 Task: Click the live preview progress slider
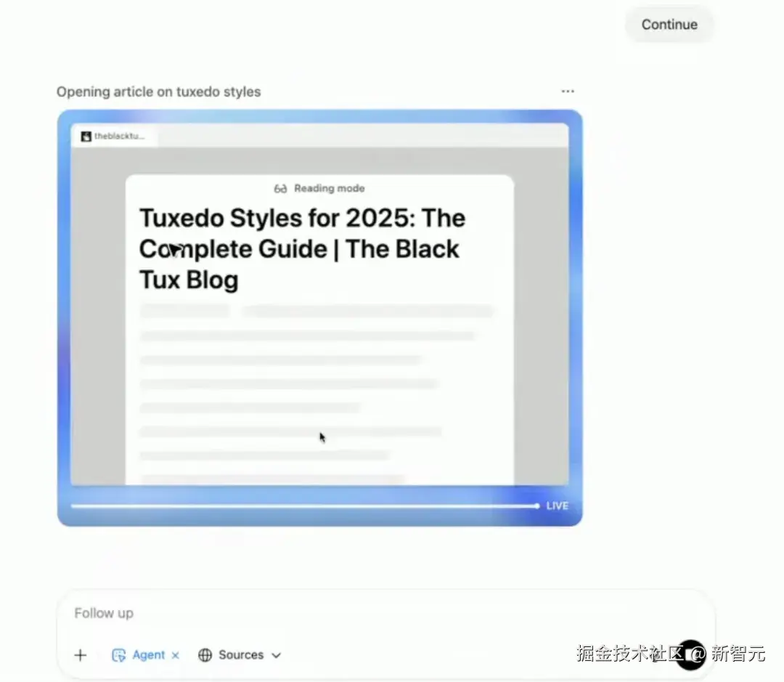[x=305, y=506]
